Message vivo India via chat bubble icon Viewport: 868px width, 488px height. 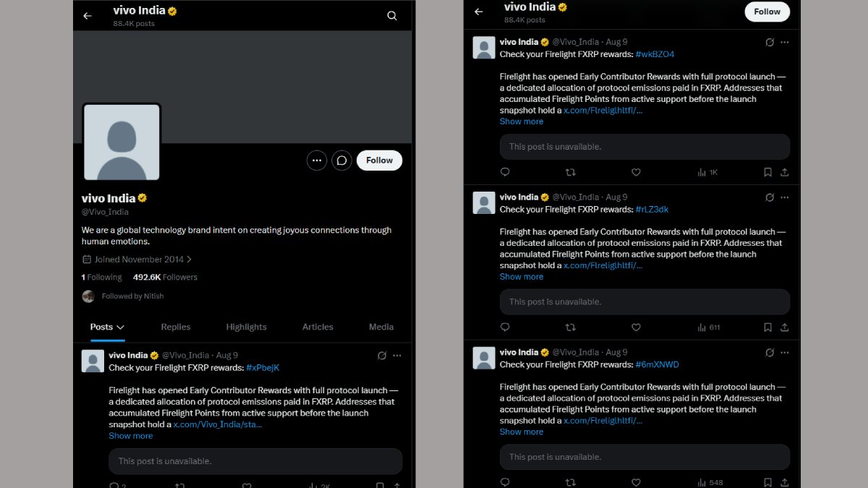pos(342,160)
